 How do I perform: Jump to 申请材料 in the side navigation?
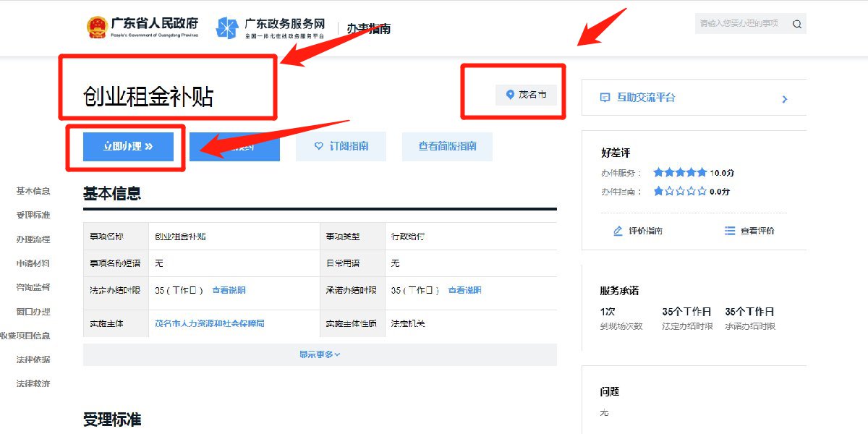pos(33,263)
